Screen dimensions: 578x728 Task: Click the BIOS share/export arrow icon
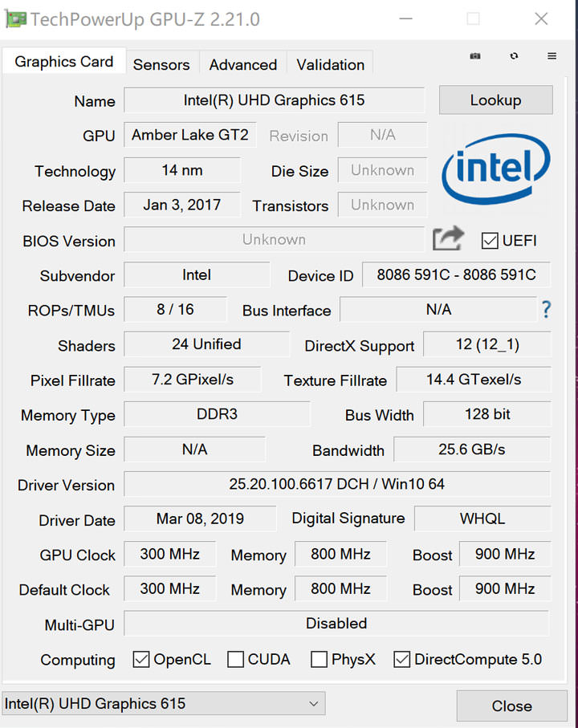tap(448, 239)
